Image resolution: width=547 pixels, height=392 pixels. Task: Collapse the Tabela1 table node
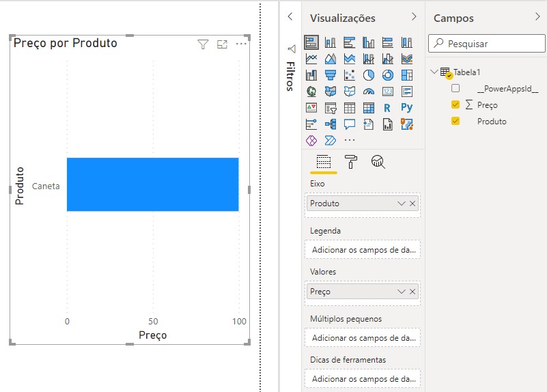coord(434,72)
